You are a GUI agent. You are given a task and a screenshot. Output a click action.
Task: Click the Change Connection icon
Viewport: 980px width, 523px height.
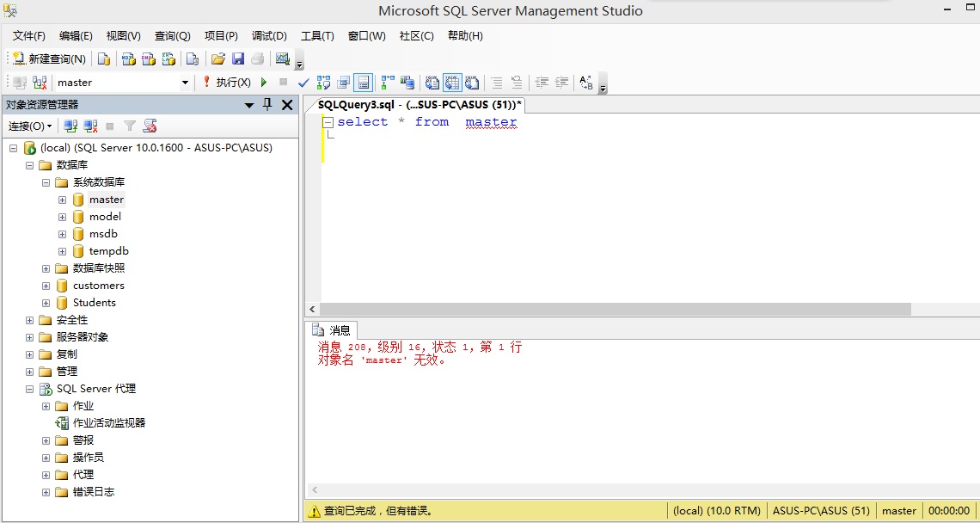click(x=40, y=83)
